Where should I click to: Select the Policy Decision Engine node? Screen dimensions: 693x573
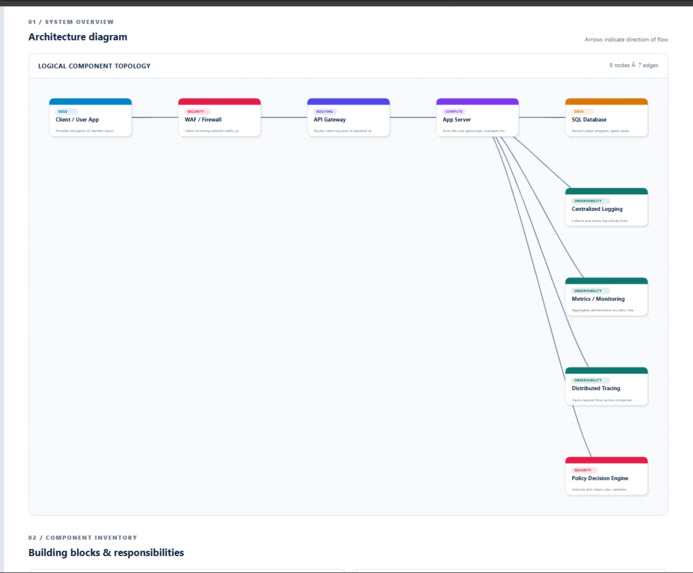(607, 477)
